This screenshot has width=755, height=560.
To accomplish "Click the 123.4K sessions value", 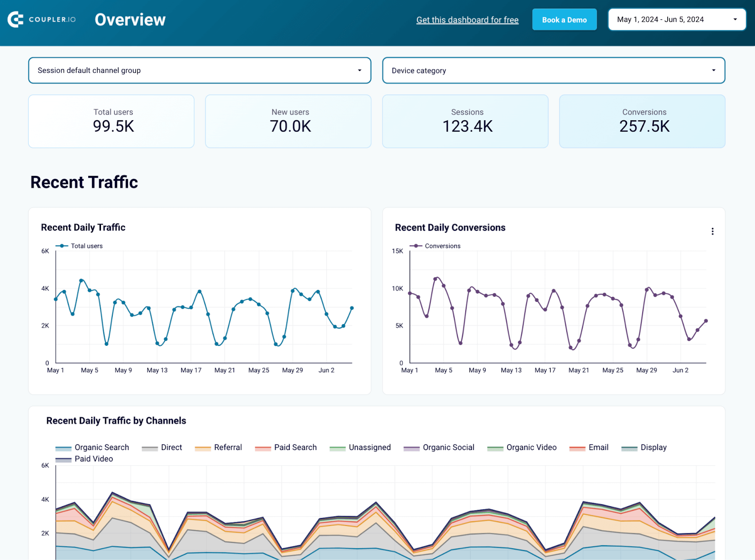I will point(467,126).
